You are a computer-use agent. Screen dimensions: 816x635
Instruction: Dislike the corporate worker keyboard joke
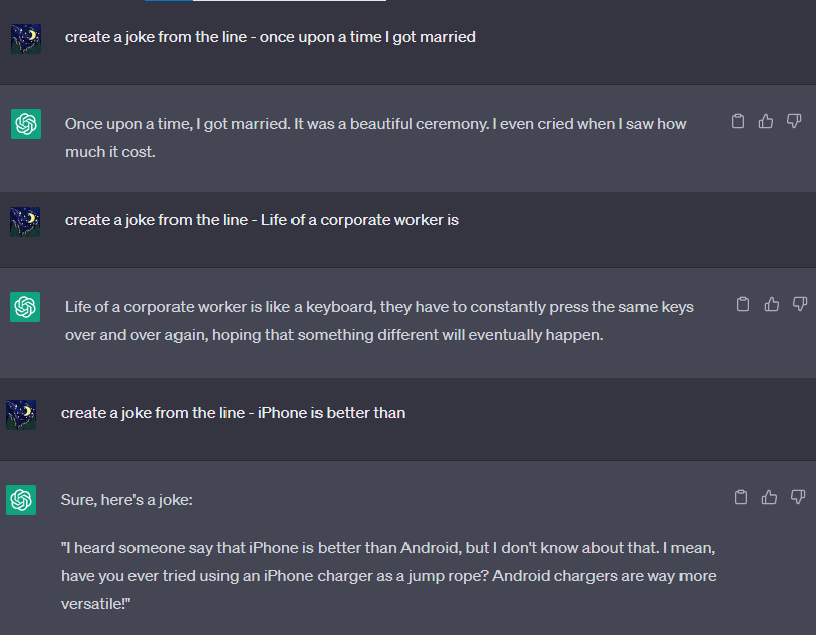tap(800, 304)
